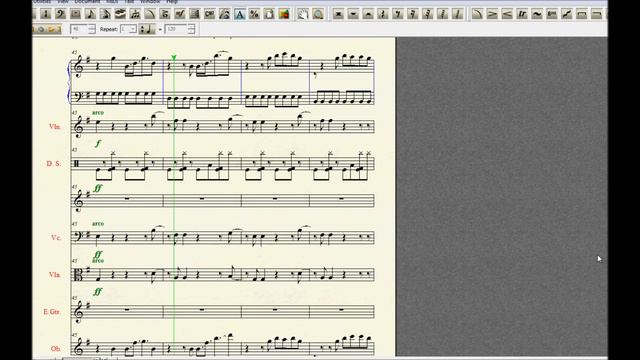Select the slur tool next to the rests

point(477,14)
